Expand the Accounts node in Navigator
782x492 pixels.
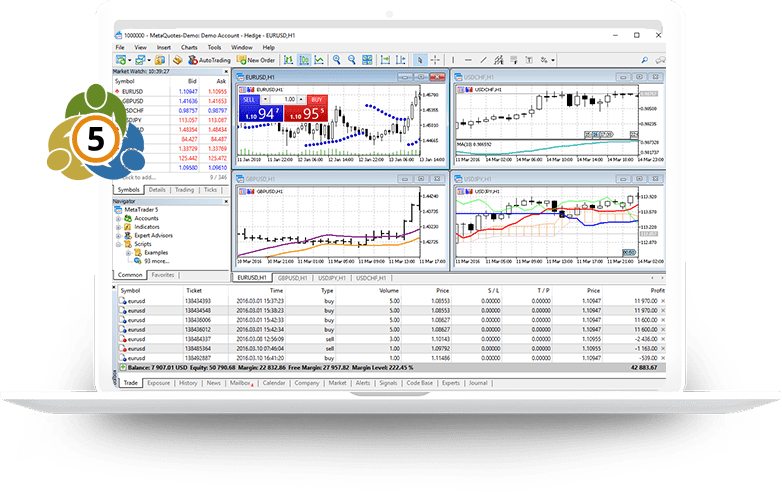coord(118,218)
